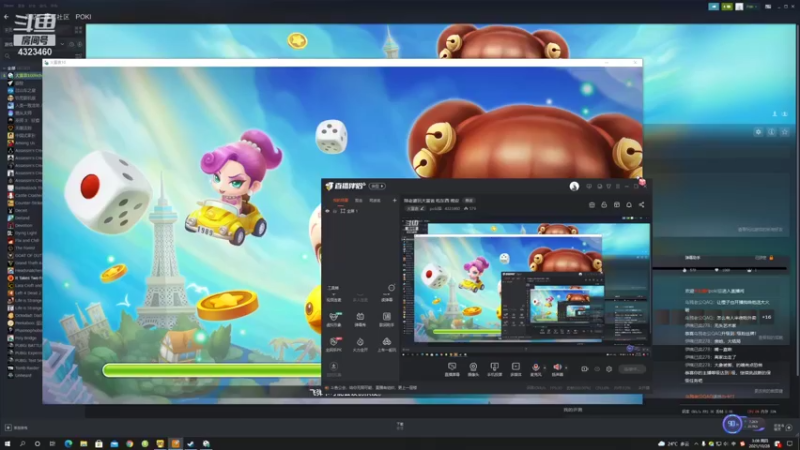This screenshot has height=450, width=800.
Task: Open the mode selector pill in streaming app title
Action: (x=378, y=186)
